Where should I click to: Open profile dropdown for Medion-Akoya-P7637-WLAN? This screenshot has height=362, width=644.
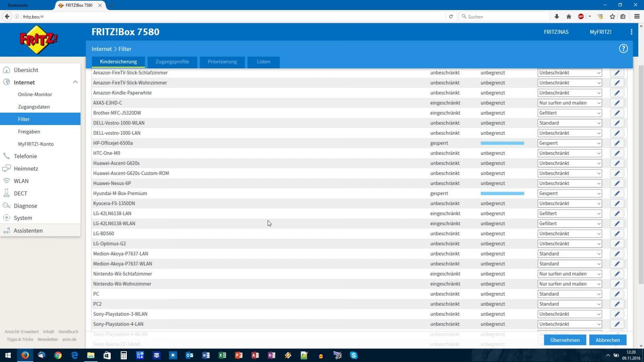[570, 264]
